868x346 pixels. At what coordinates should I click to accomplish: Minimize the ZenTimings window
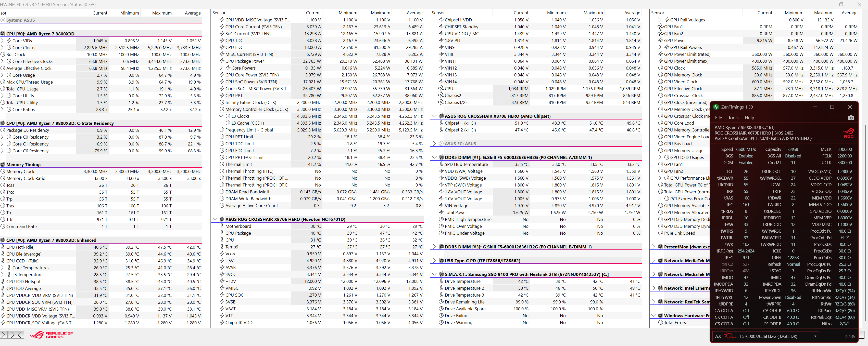click(x=814, y=107)
